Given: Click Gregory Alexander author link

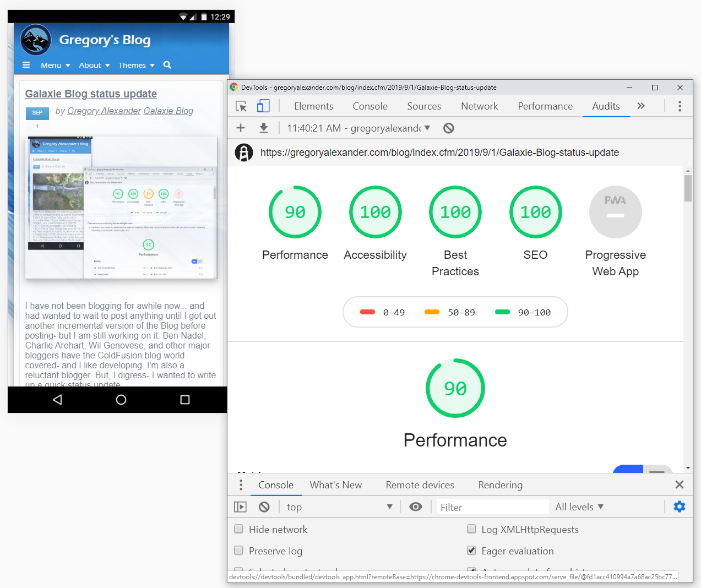Looking at the screenshot, I should click(104, 111).
